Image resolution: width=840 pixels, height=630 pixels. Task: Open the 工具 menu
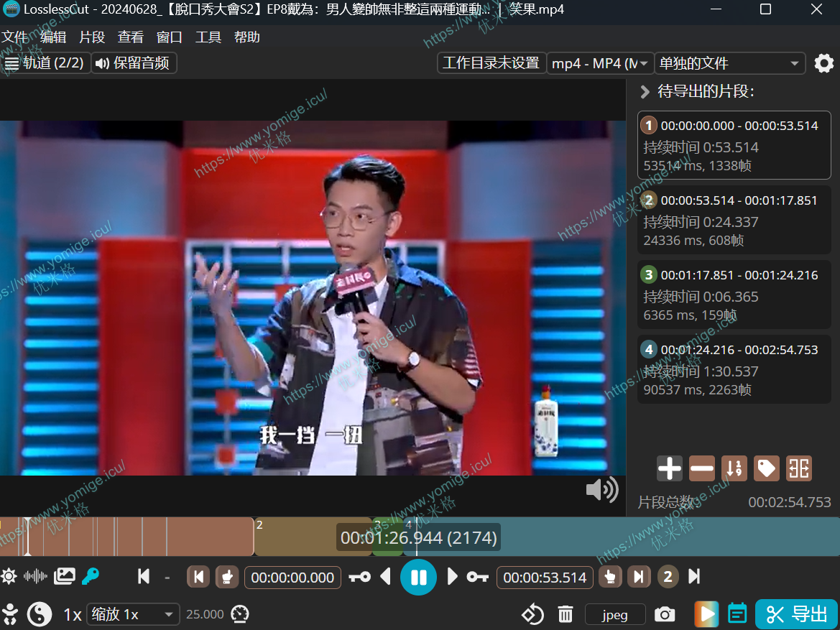(x=208, y=37)
